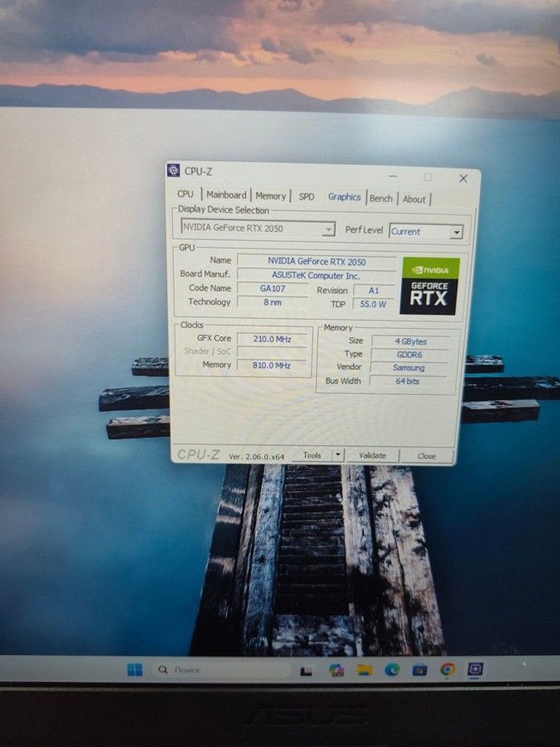Click the GPU Name field value
560x747 pixels.
316,262
